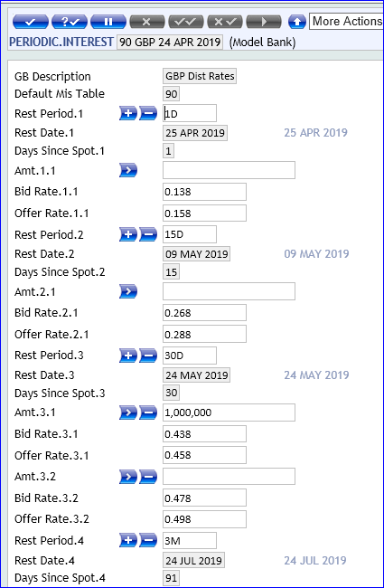This screenshot has width=384, height=588.
Task: Add a multivalue after Rest Period.4
Action: click(x=128, y=541)
